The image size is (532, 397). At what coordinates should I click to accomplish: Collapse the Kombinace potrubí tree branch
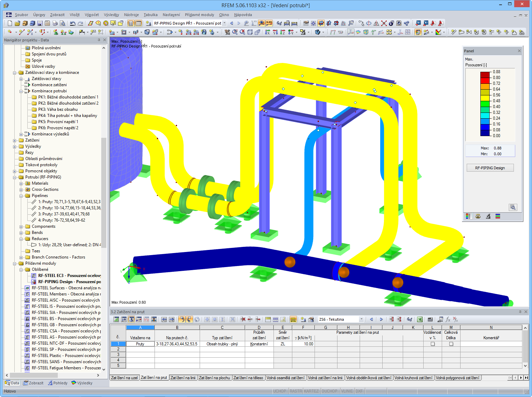22,91
